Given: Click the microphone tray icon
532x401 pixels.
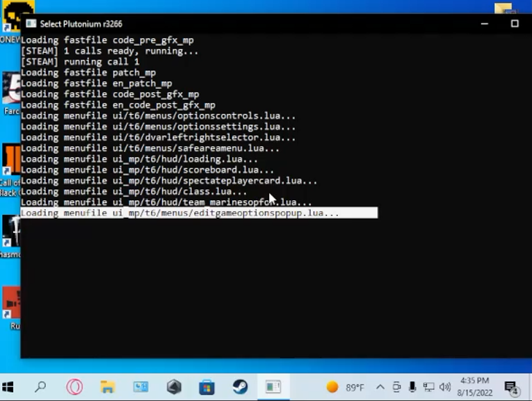Looking at the screenshot, I should click(412, 387).
